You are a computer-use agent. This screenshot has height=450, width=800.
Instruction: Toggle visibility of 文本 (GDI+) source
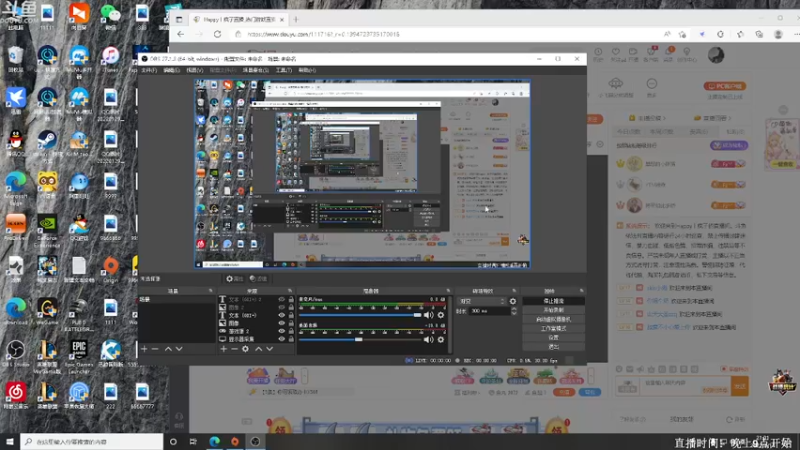click(x=281, y=315)
